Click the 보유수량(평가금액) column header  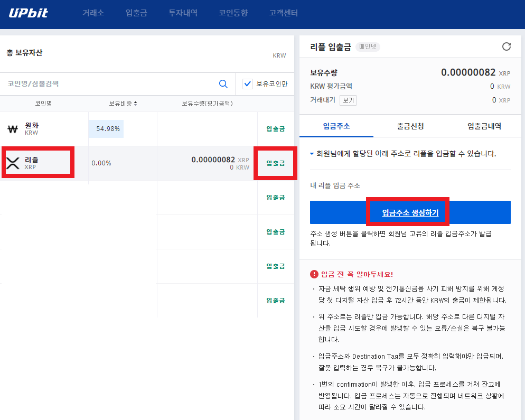[x=207, y=104]
